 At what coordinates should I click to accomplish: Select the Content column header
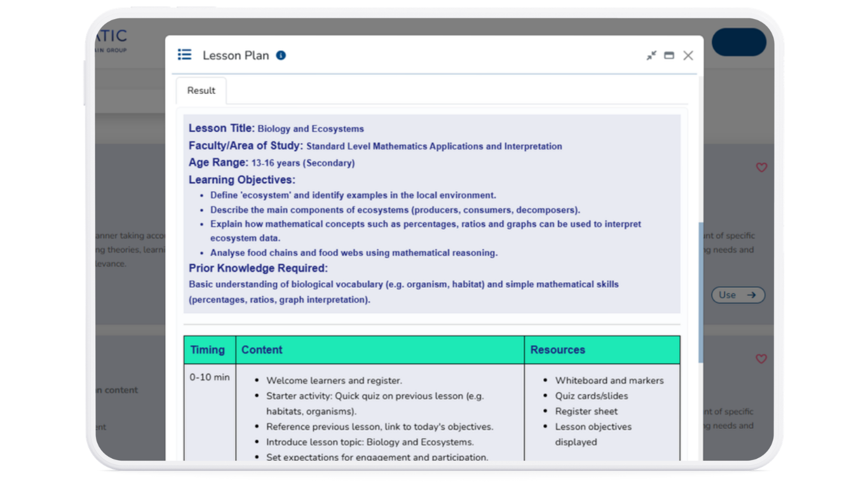[262, 350]
